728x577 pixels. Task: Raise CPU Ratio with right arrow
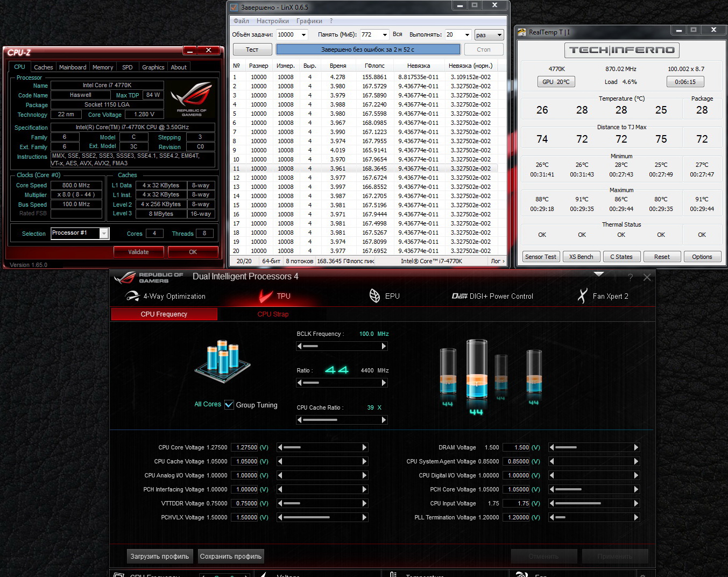point(384,383)
